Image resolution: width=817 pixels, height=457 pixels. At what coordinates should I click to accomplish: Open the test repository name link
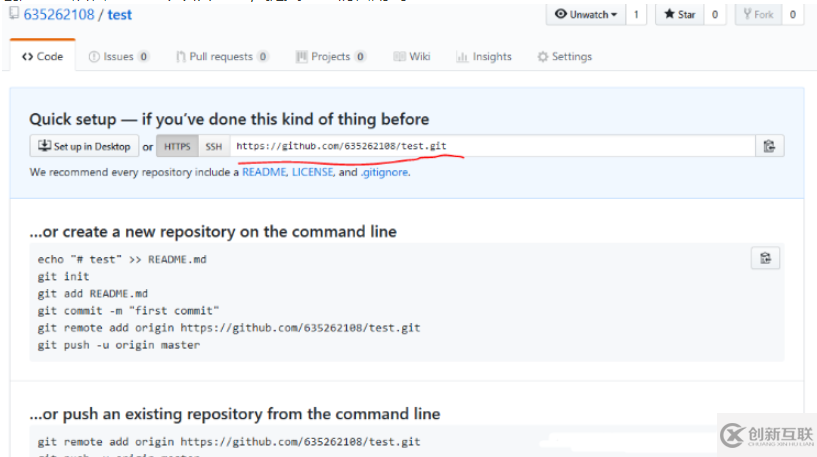119,15
